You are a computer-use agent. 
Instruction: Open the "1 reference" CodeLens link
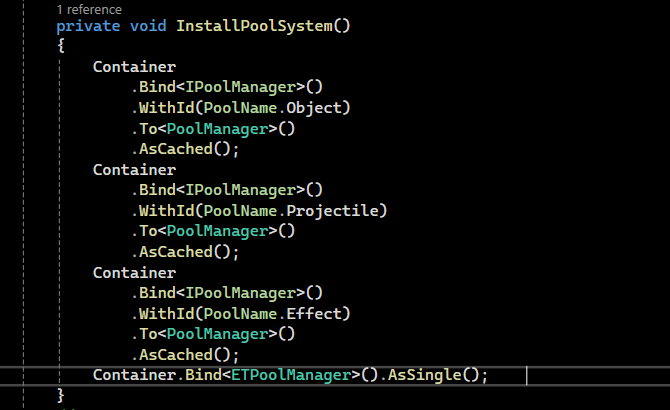coord(89,9)
